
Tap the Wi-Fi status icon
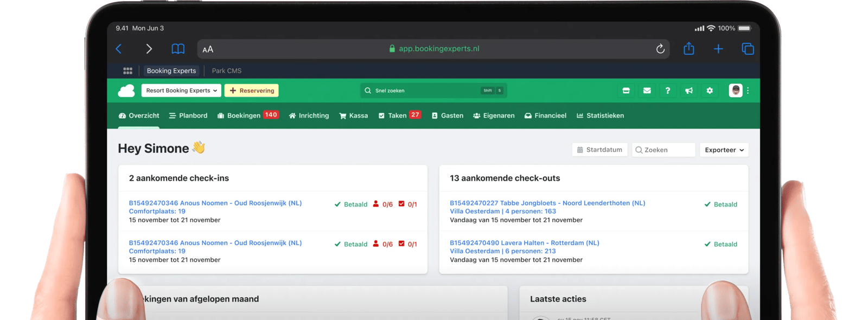pyautogui.click(x=711, y=28)
